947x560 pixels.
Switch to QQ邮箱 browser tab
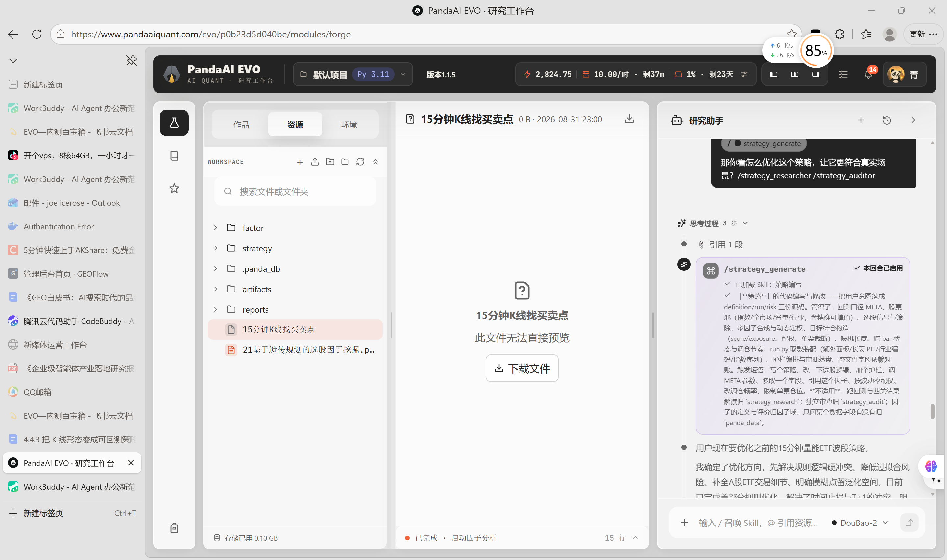click(x=72, y=392)
